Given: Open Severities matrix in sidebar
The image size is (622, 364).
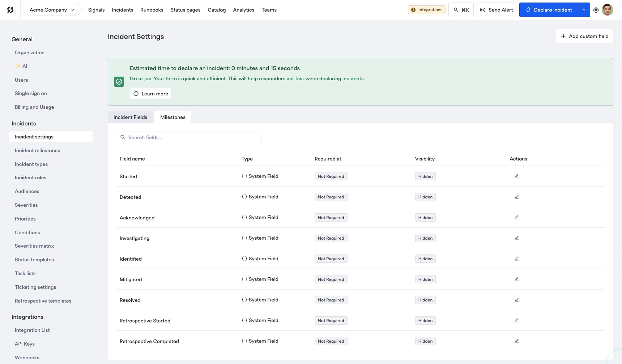Looking at the screenshot, I should click(x=34, y=246).
